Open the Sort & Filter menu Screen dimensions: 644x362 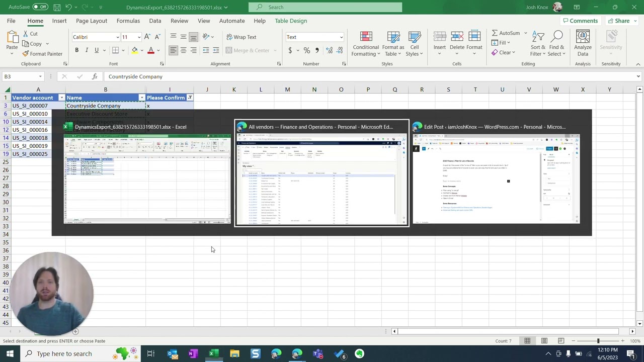(538, 44)
